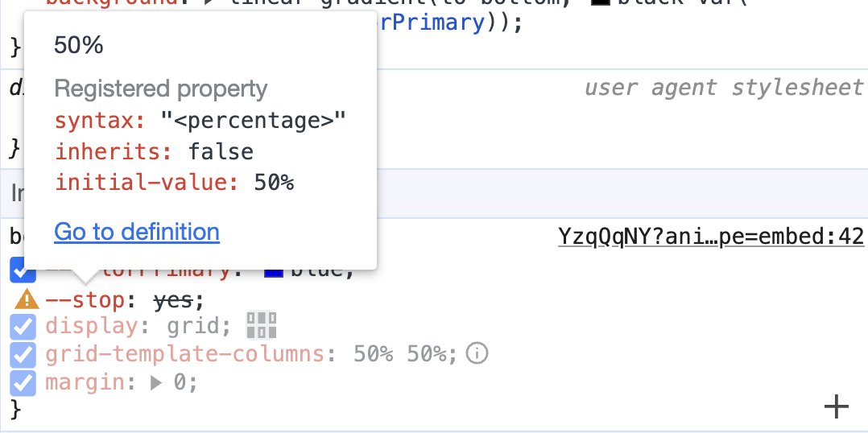Click the margin property name
The image size is (868, 433).
click(86, 382)
